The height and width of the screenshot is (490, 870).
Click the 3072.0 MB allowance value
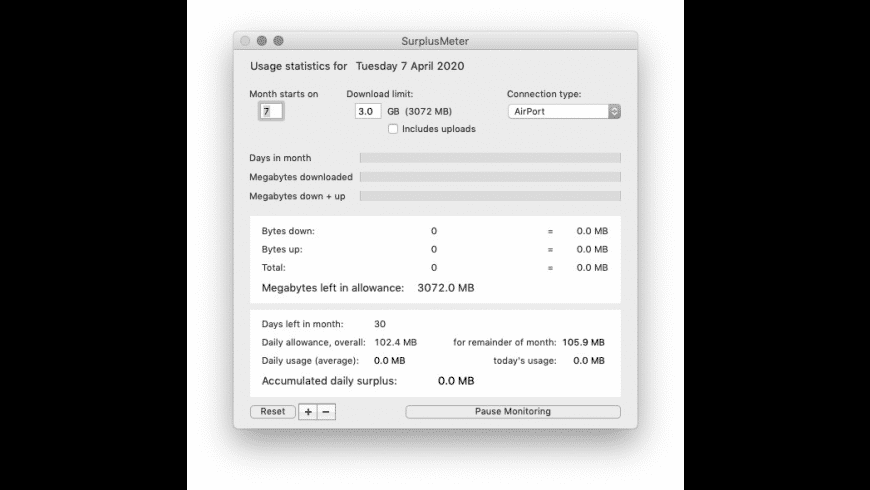(446, 288)
